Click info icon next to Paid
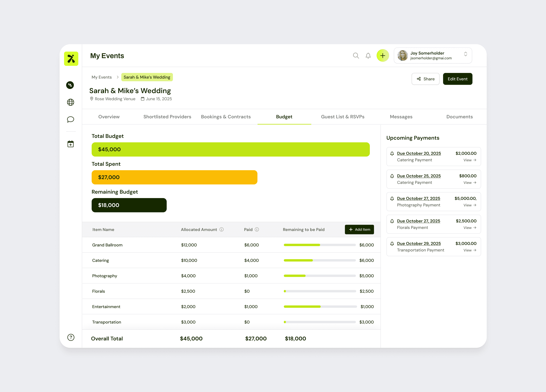 click(x=257, y=230)
